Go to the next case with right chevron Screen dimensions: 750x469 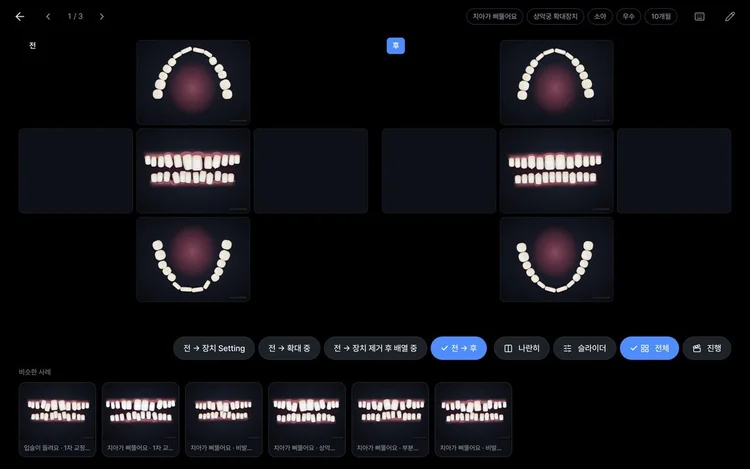pyautogui.click(x=101, y=17)
